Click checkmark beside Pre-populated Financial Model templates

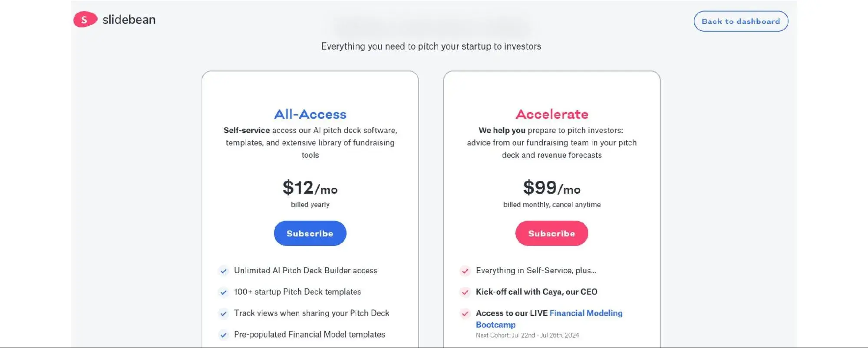click(224, 335)
